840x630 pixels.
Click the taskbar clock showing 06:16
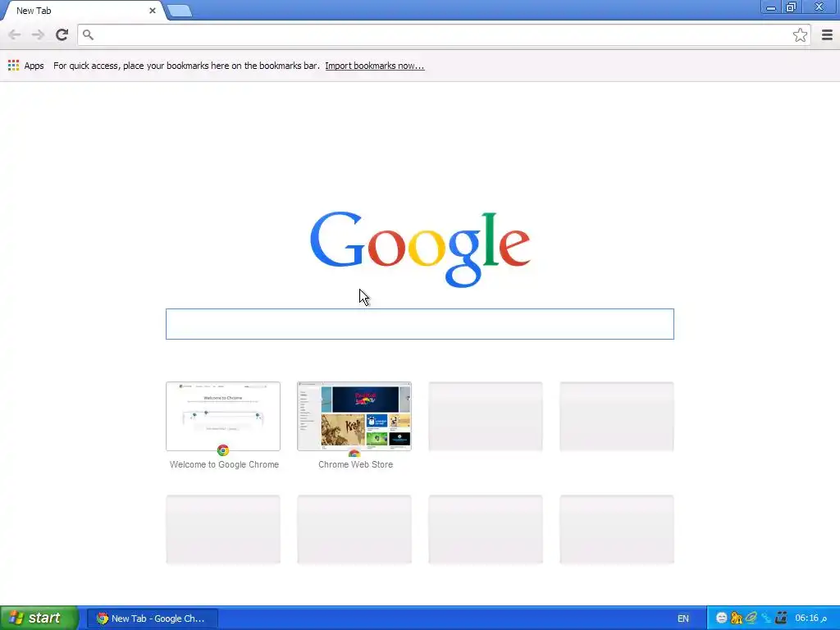[811, 619]
